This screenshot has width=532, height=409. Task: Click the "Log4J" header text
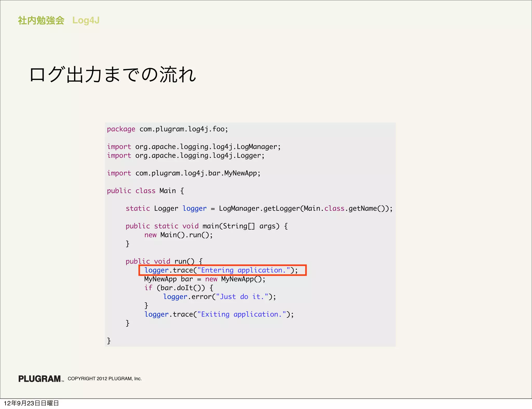coord(86,21)
